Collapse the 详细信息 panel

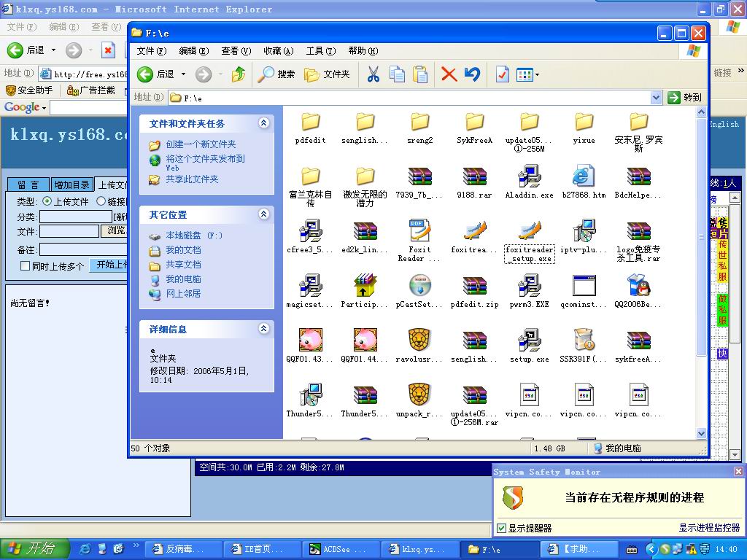(x=264, y=329)
